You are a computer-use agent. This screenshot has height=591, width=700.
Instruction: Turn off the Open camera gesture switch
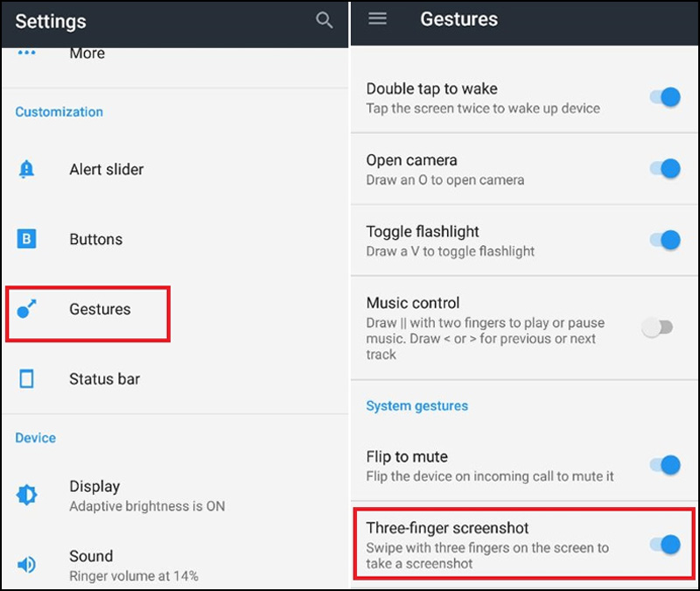tap(665, 168)
